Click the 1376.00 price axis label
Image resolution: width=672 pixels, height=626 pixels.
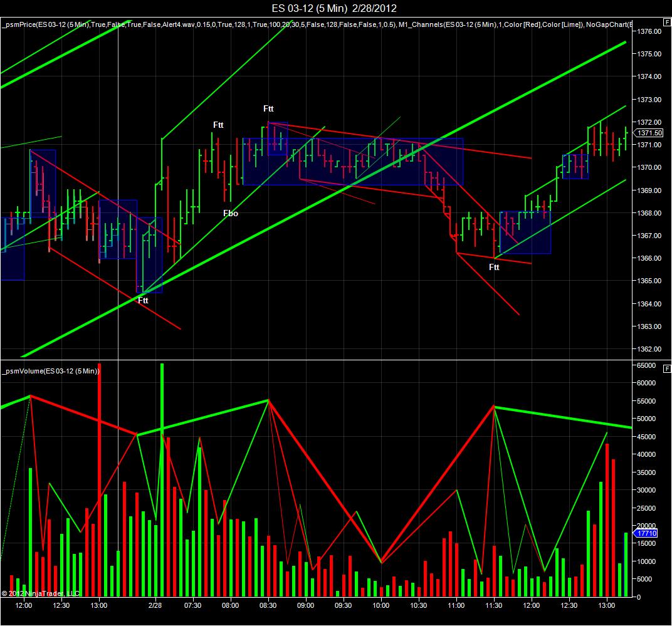click(x=649, y=31)
